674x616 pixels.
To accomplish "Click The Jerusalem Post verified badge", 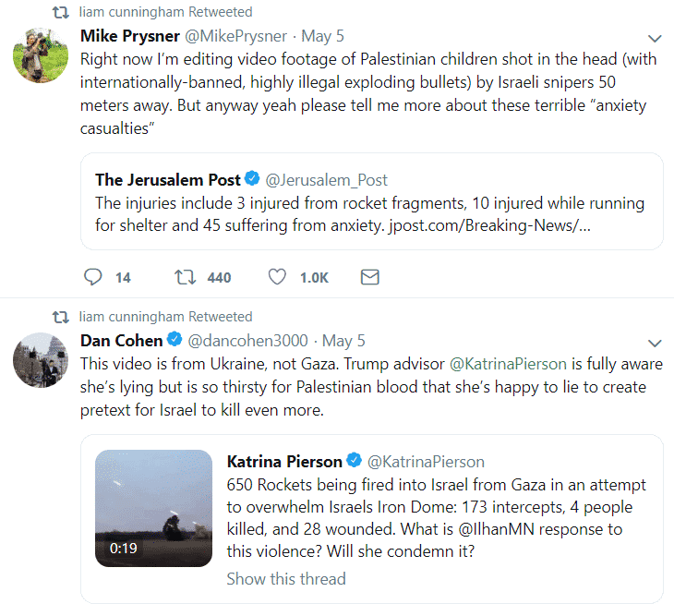I will coord(252,178).
